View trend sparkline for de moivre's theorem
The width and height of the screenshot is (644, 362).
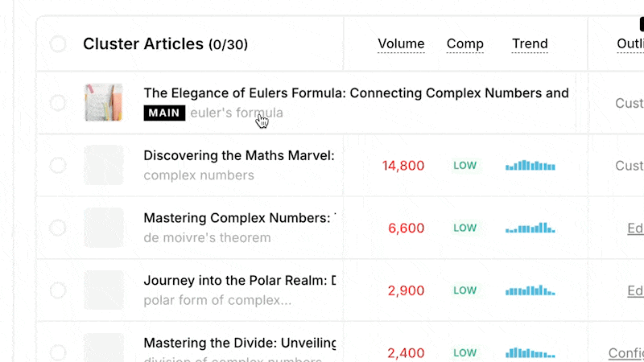(x=530, y=228)
